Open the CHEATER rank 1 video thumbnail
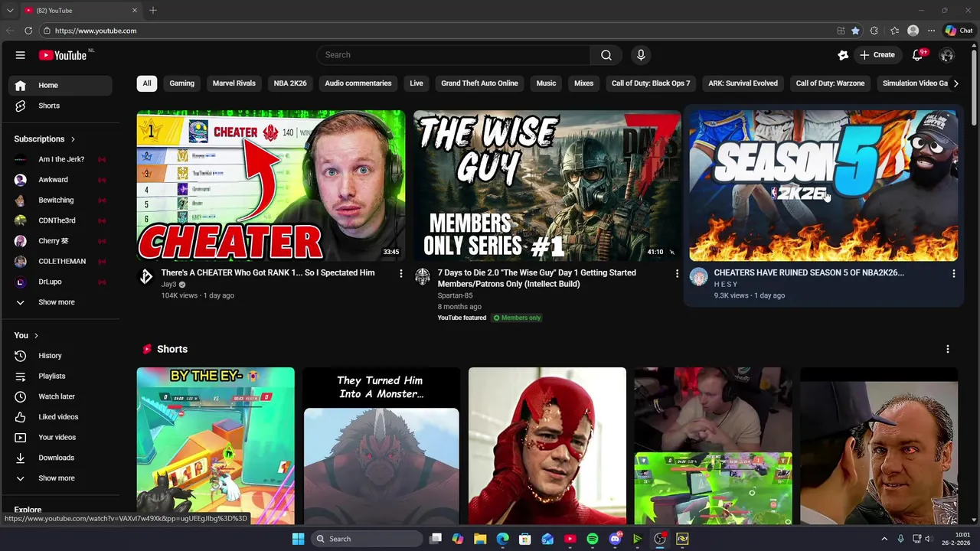The height and width of the screenshot is (551, 980). click(271, 186)
